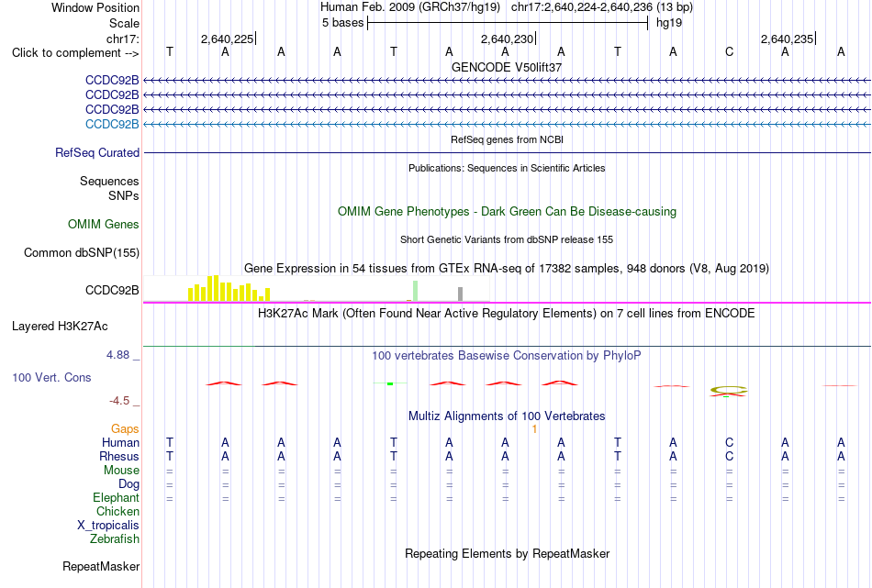Click the 'Window Position' label
Image resolution: width=872 pixels, height=588 pixels.
point(95,7)
